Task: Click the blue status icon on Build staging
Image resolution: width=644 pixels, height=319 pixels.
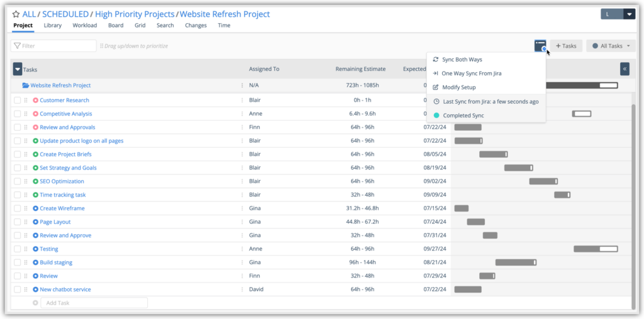Action: (35, 262)
